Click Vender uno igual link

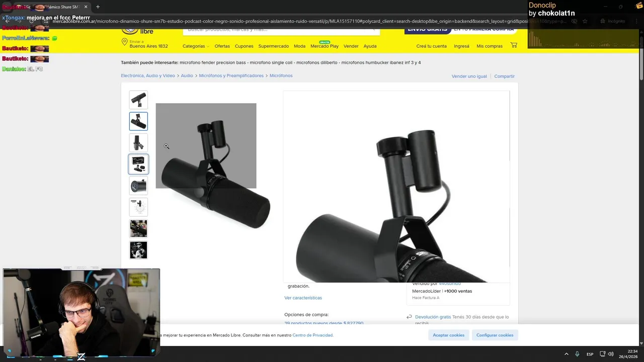(x=469, y=76)
